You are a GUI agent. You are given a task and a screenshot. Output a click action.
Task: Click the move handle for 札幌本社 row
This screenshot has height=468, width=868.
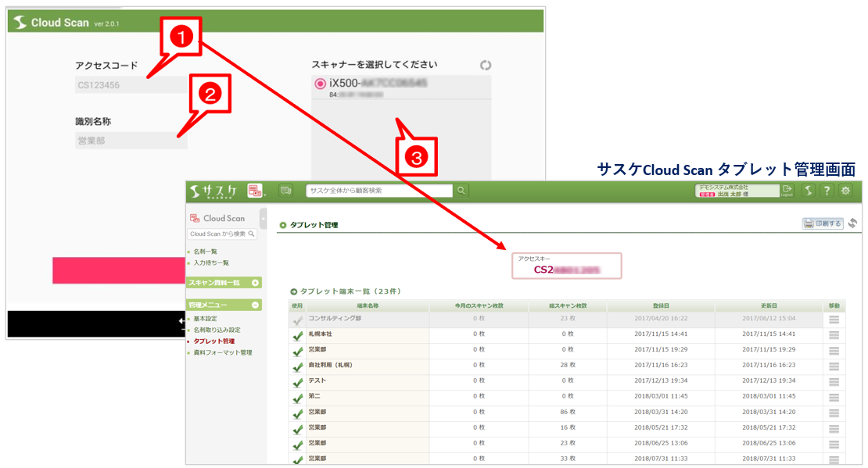click(x=834, y=334)
